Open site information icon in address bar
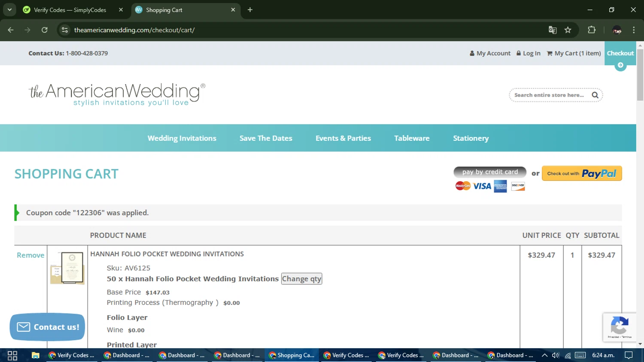This screenshot has height=362, width=644. click(65, 30)
